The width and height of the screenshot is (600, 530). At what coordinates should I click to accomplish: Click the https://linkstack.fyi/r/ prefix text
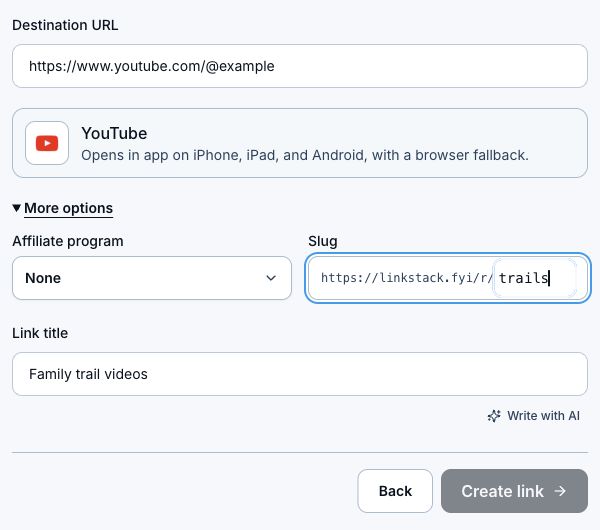(406, 278)
